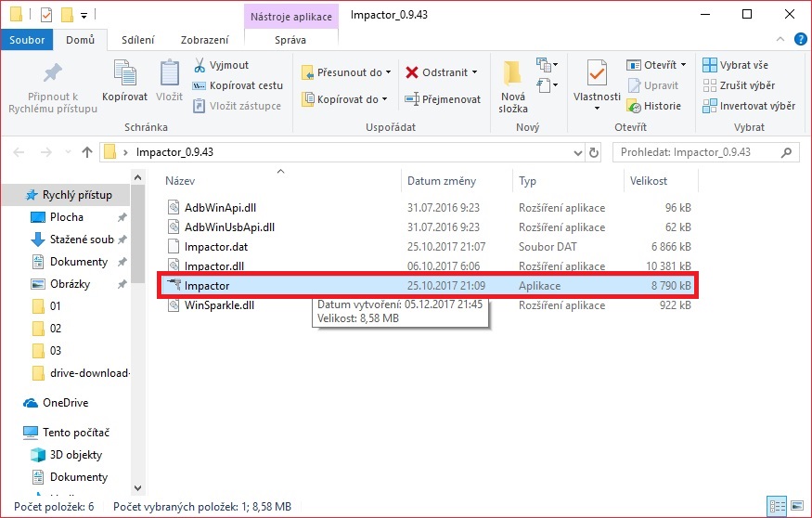Screen dimensions: 812x518
Task: Open the New item dropdown icon
Action: coord(547,65)
